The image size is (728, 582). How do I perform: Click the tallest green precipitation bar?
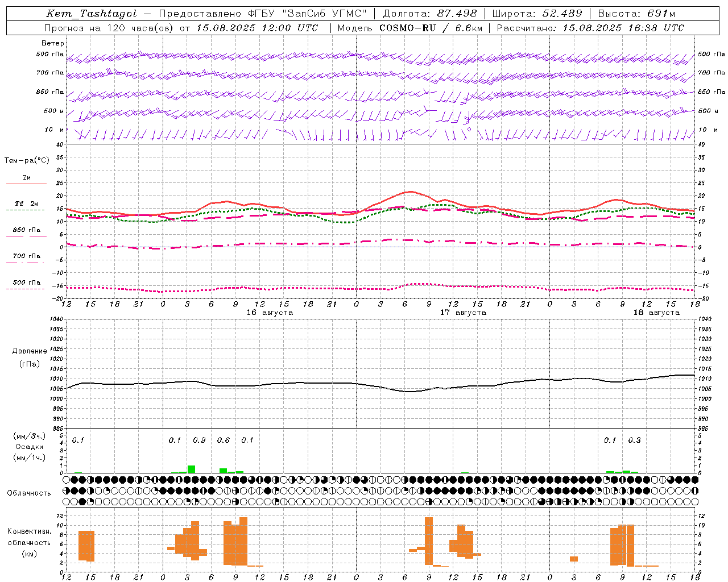(191, 469)
